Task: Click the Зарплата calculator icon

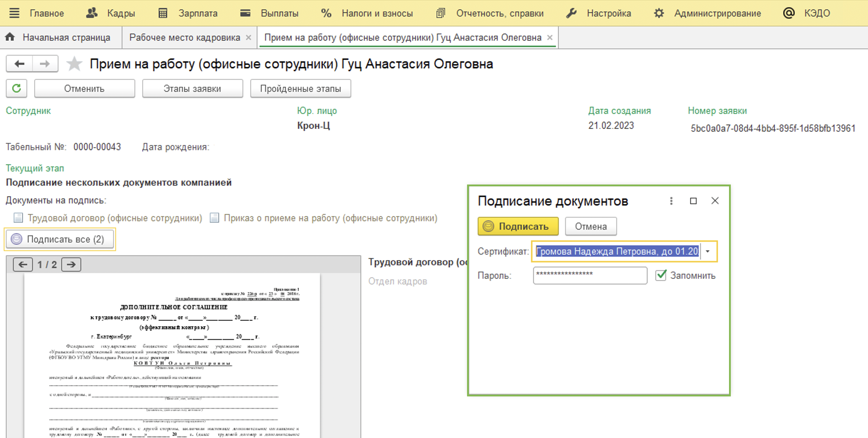Action: [x=163, y=13]
